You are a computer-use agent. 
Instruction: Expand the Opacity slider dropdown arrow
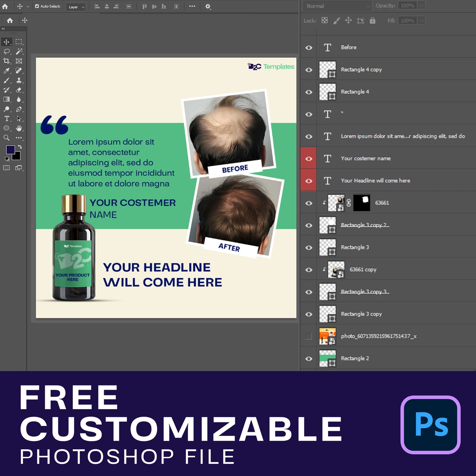pyautogui.click(x=421, y=6)
